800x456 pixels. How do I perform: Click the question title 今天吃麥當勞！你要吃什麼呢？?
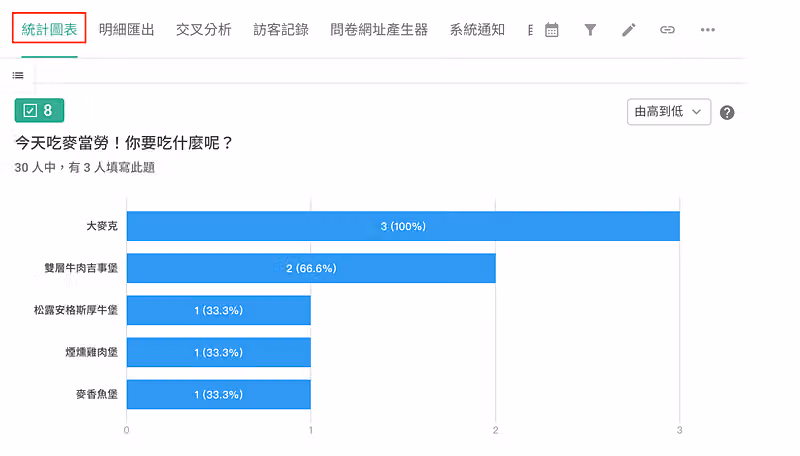click(124, 143)
